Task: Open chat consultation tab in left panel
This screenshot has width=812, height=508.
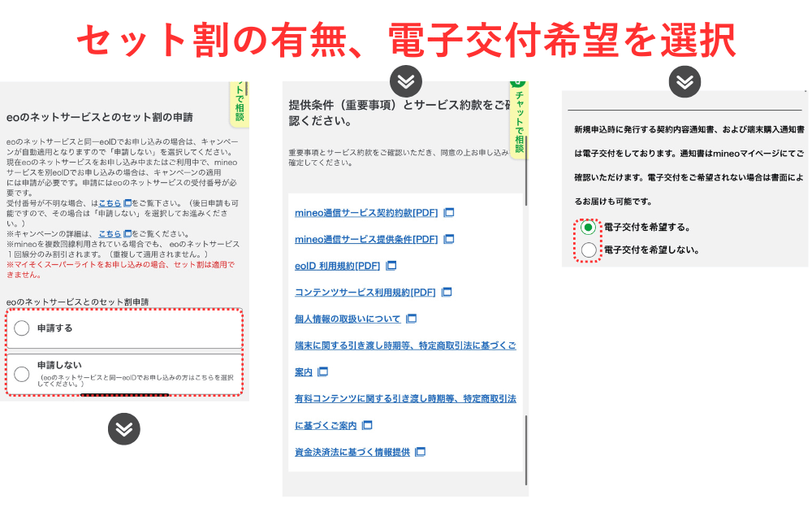Action: 240,104
